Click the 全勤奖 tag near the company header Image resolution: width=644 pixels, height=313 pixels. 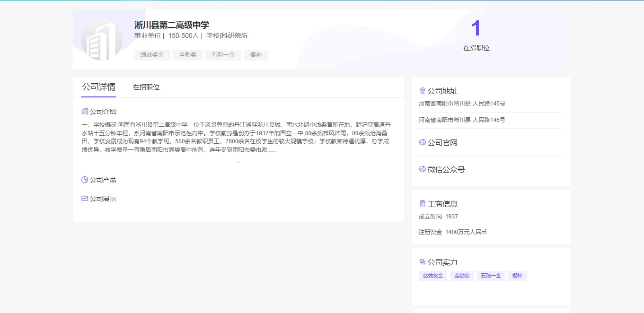pos(187,55)
